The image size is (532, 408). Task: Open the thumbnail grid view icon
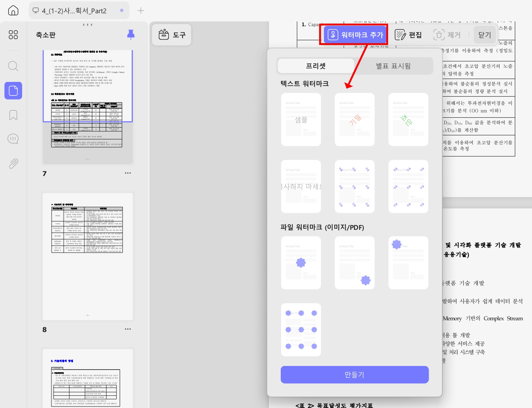(x=13, y=35)
